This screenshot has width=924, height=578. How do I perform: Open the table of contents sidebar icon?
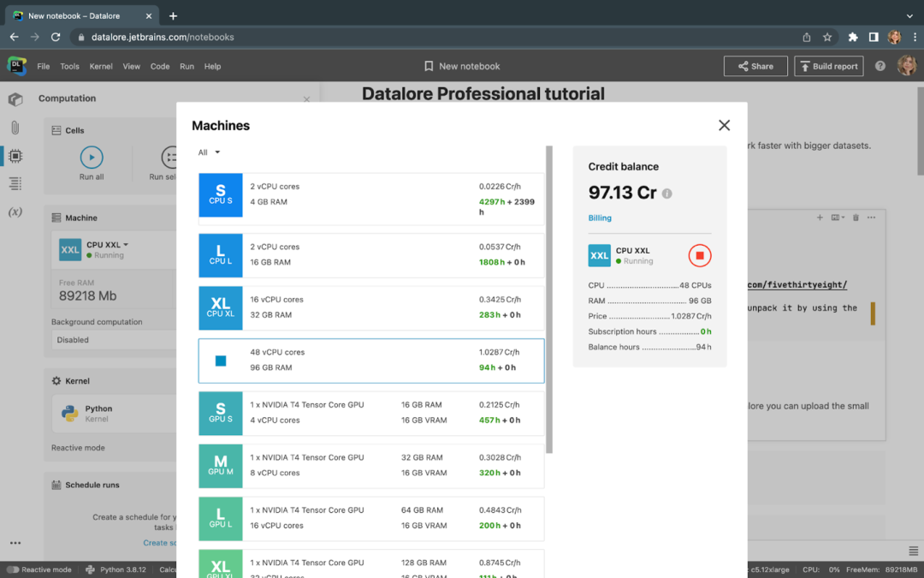pos(15,183)
